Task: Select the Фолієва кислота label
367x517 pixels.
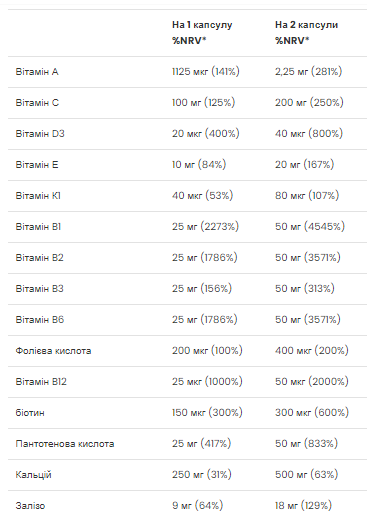Action: tap(53, 351)
